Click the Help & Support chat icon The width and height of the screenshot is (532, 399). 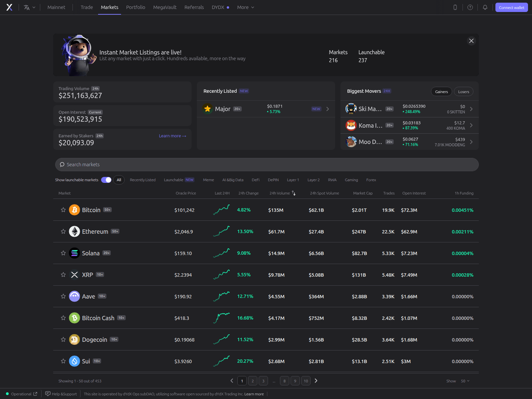[x=48, y=394]
